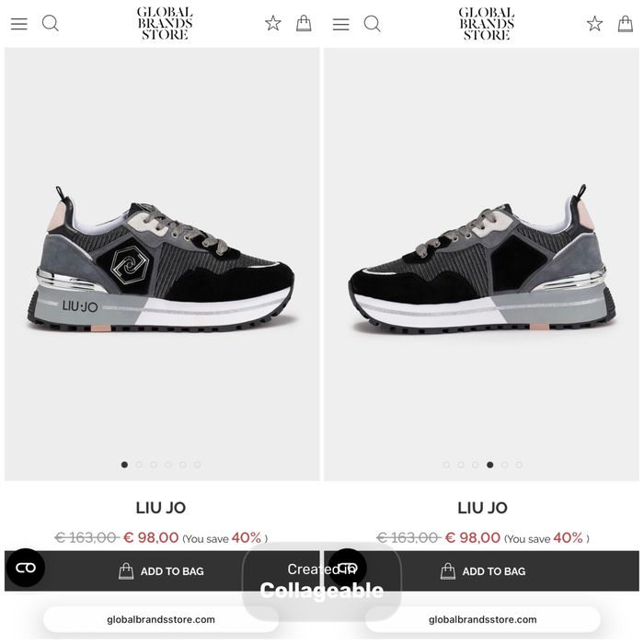The image size is (644, 644).
Task: Select last carousel dot on right product image
Action: [519, 465]
